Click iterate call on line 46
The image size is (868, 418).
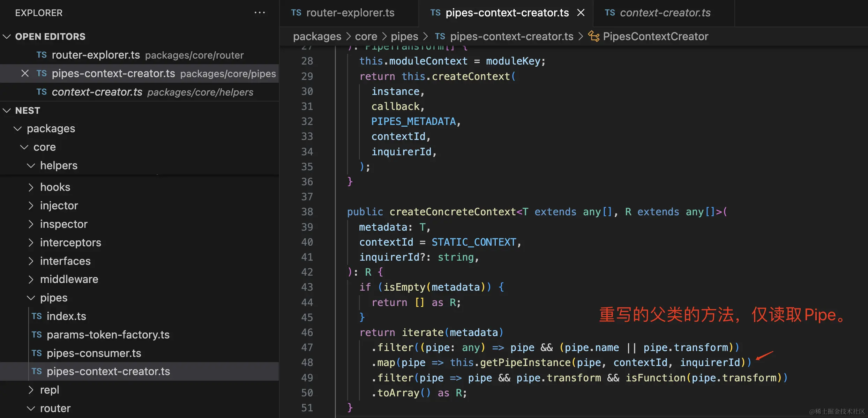[x=422, y=333]
